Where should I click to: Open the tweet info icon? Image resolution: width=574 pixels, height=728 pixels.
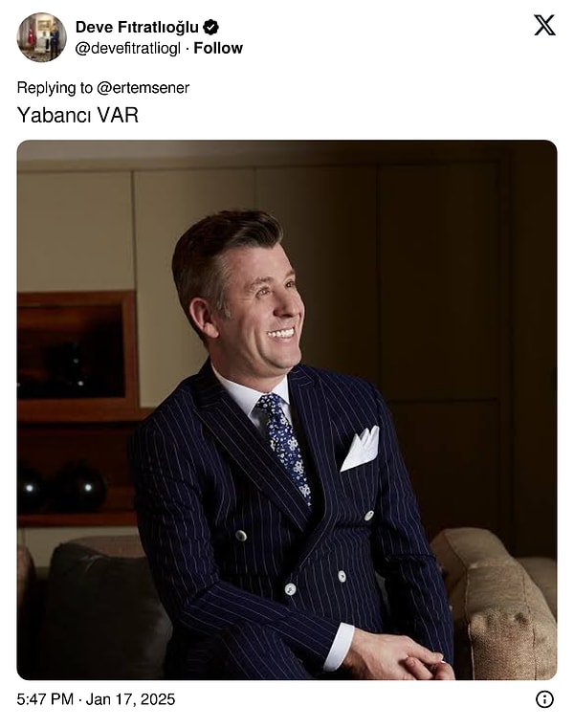click(544, 699)
